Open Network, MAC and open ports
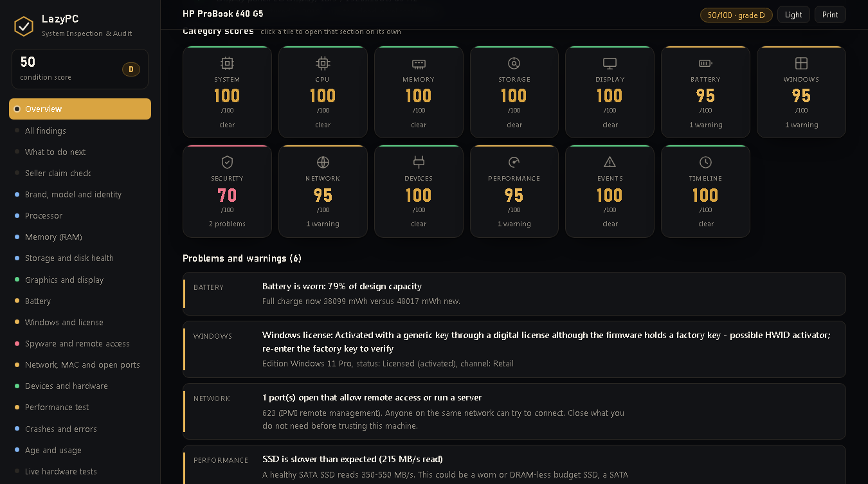 (80, 364)
